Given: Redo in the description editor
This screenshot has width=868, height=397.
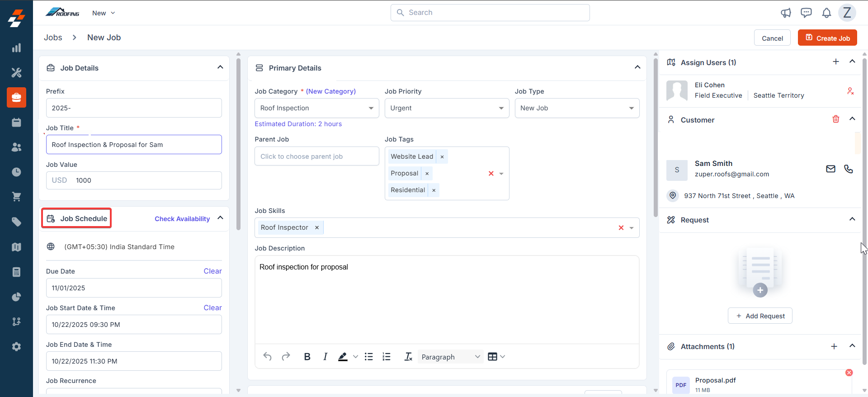Looking at the screenshot, I should [x=286, y=356].
